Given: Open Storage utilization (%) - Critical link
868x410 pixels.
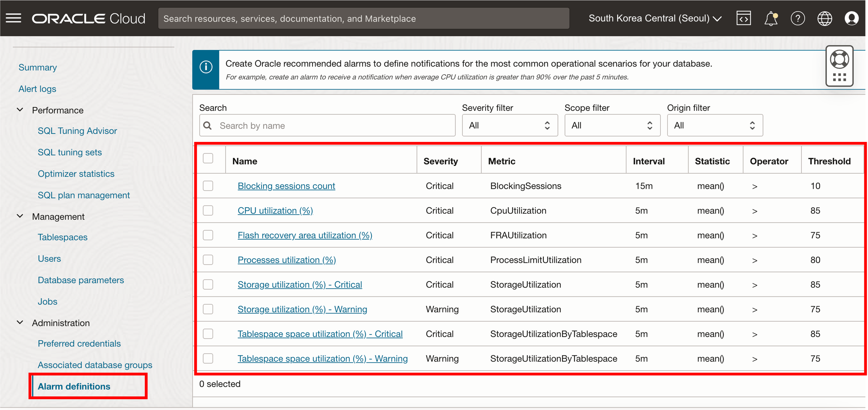Looking at the screenshot, I should (300, 284).
